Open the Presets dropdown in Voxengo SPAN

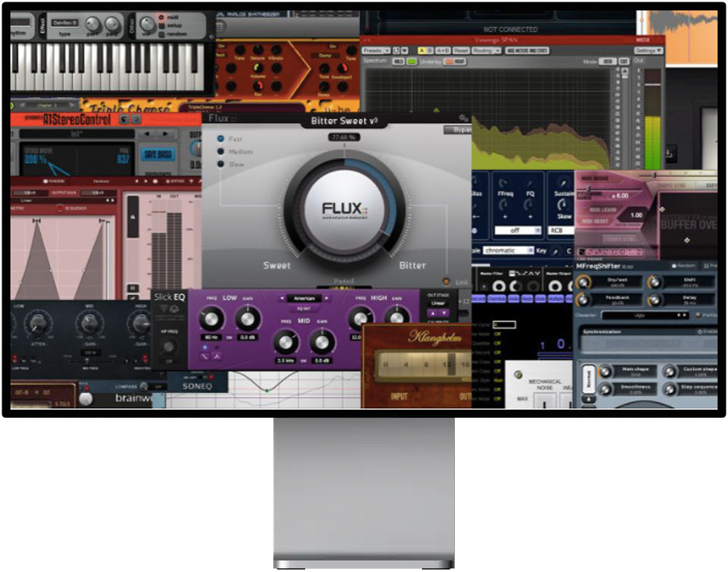(x=377, y=50)
